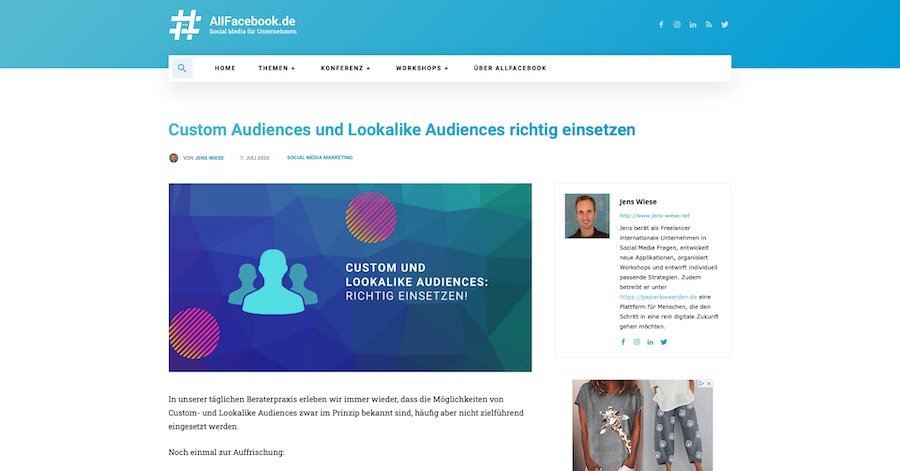The height and width of the screenshot is (471, 900).
Task: Click the 'Noch einmal zur Auffrischung:' text
Action: click(x=226, y=452)
